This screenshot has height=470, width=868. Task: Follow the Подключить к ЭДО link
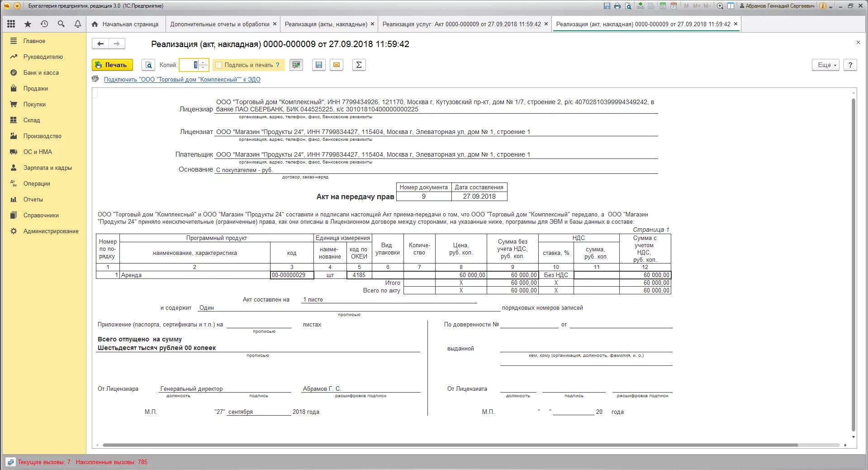(182, 79)
